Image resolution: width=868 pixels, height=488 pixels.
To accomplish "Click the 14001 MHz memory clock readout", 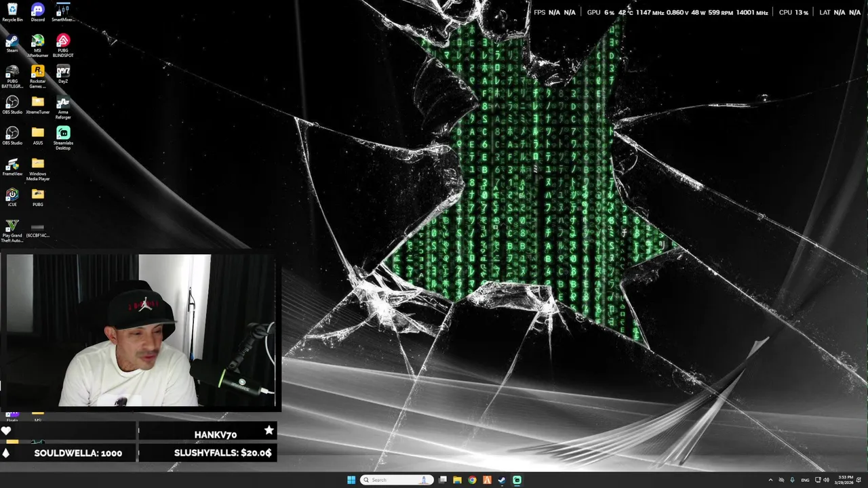I will pyautogui.click(x=751, y=12).
